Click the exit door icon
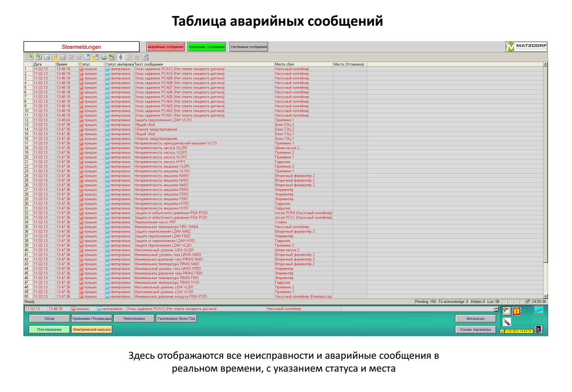572x392 pixels. point(539,329)
